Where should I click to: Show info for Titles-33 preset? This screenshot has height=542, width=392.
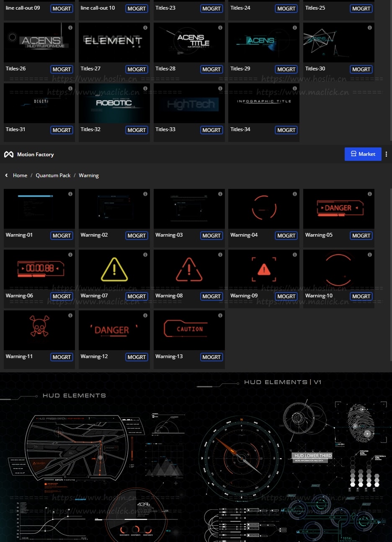(220, 88)
